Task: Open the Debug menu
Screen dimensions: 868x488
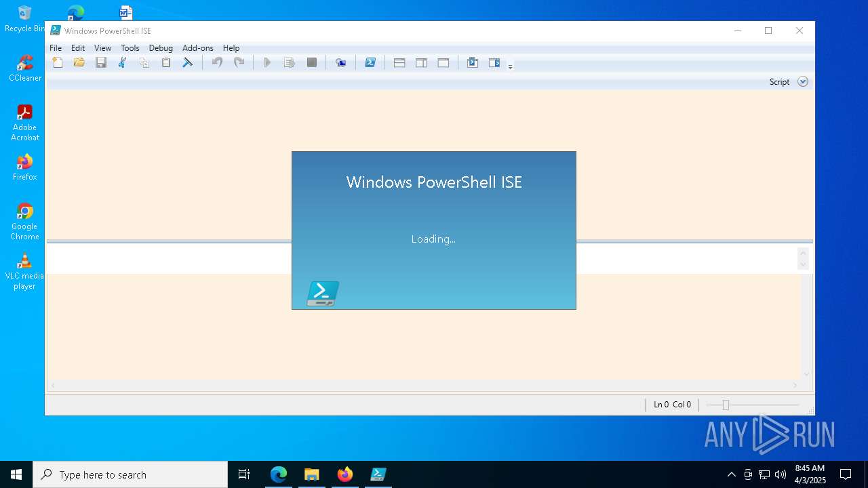Action: coord(161,48)
